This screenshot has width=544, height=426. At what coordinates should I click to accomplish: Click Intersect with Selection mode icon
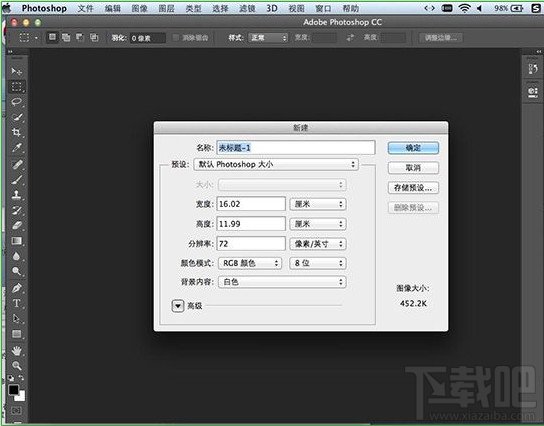tap(94, 37)
